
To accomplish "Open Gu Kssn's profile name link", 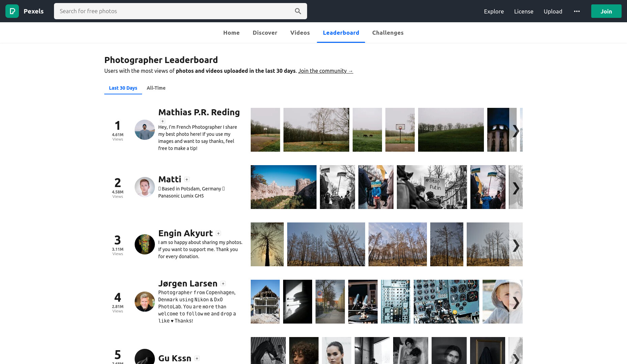I will [x=175, y=358].
